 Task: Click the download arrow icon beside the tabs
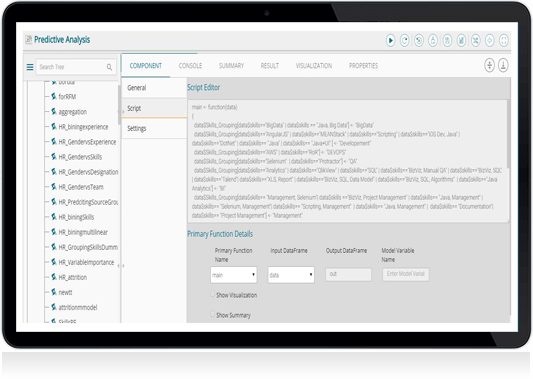click(503, 65)
